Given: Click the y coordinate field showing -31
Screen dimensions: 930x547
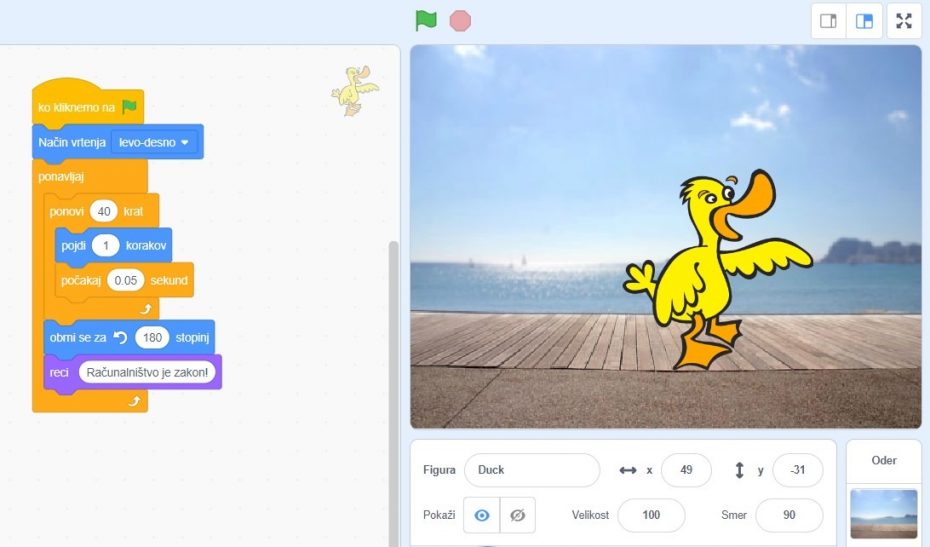Looking at the screenshot, I should (x=798, y=470).
